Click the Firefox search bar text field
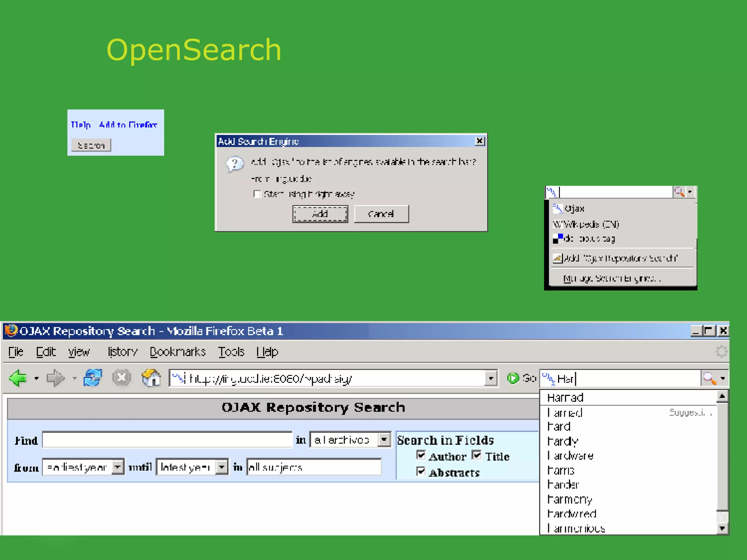747x560 pixels. click(x=628, y=379)
